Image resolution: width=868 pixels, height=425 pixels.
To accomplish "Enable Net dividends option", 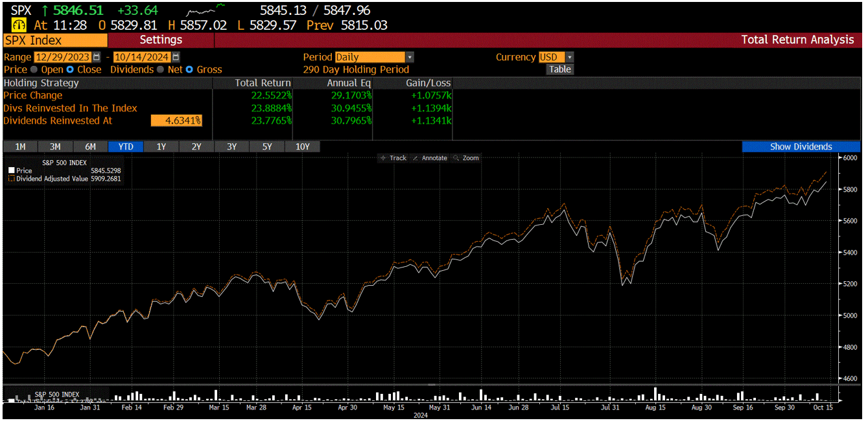I will [160, 70].
